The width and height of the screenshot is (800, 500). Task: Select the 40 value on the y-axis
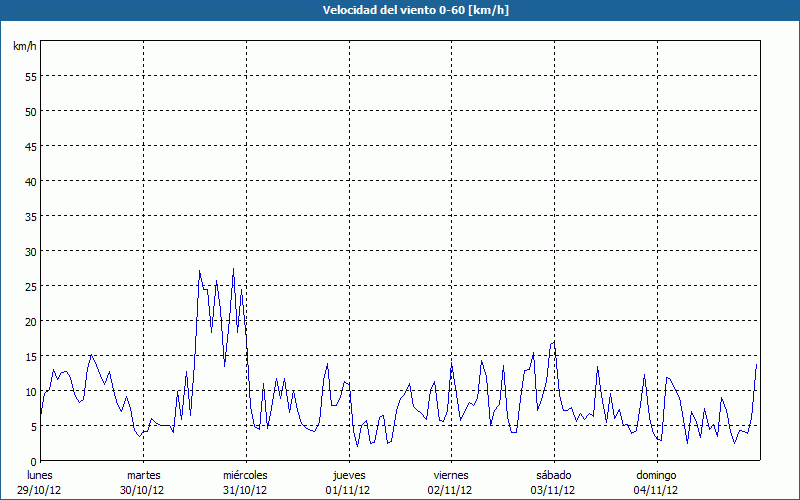point(31,181)
